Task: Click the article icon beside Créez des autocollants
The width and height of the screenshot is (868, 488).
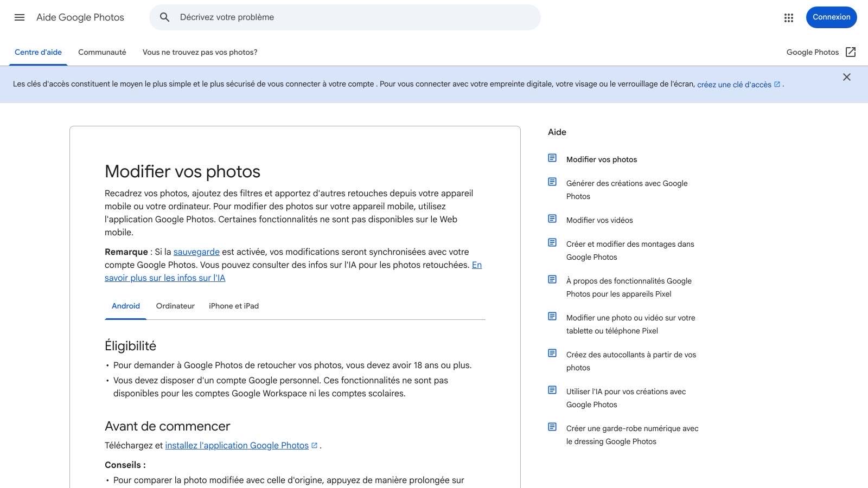Action: 552,354
